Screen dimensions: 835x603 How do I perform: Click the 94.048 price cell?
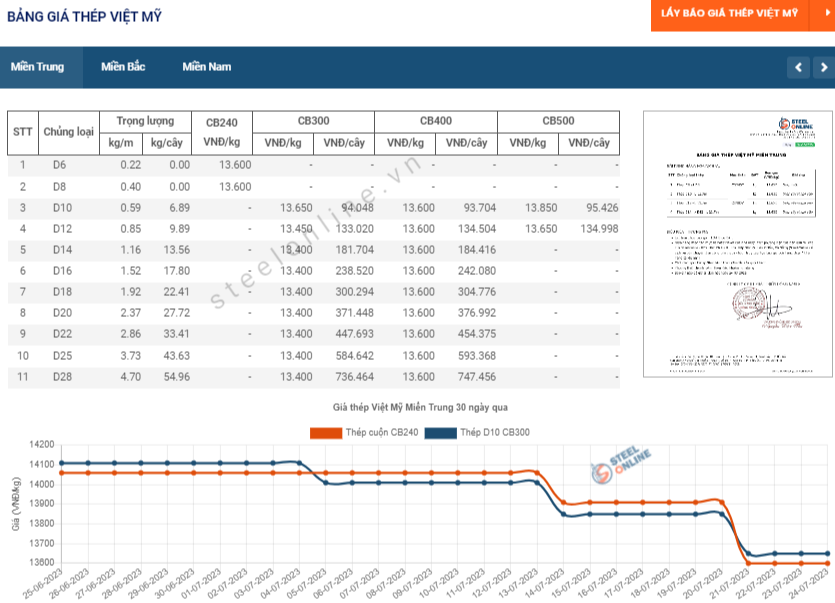click(357, 208)
